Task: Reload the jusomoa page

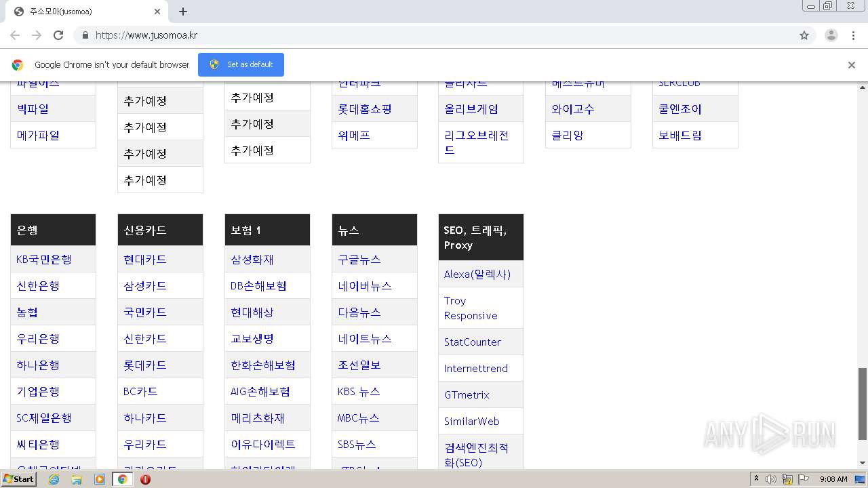Action: pos(58,35)
